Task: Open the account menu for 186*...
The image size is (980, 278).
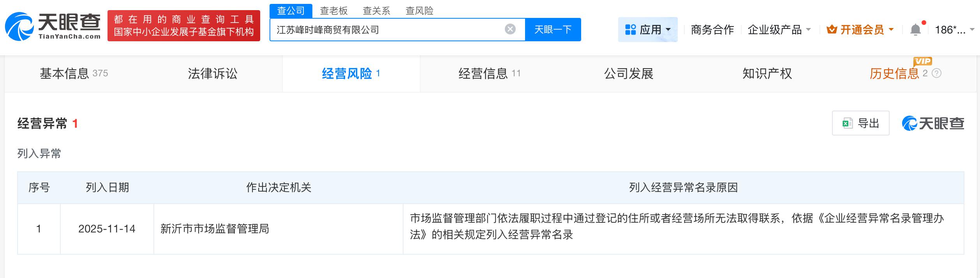Action: point(954,30)
